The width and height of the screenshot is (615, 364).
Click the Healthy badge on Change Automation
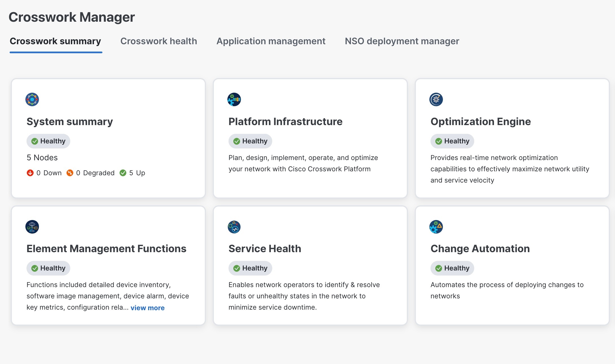click(x=452, y=268)
